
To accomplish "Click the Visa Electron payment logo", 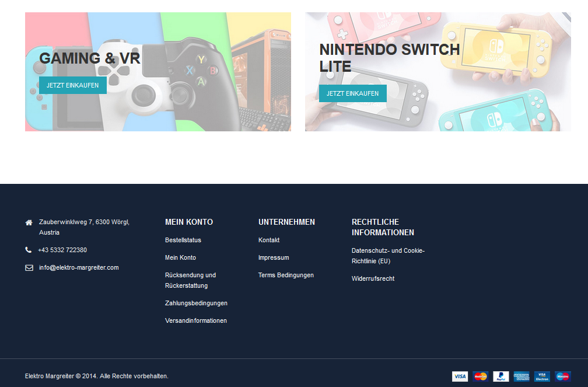I will (x=542, y=376).
